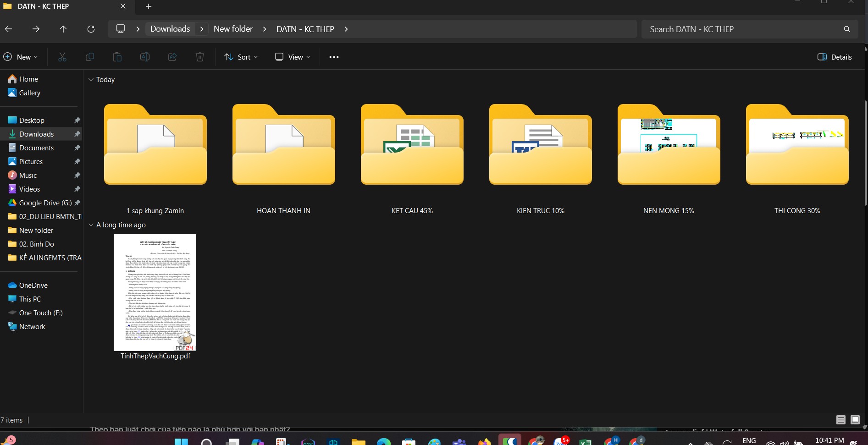Viewport: 868px width, 445px height.
Task: Open the New dropdown menu
Action: coord(21,57)
